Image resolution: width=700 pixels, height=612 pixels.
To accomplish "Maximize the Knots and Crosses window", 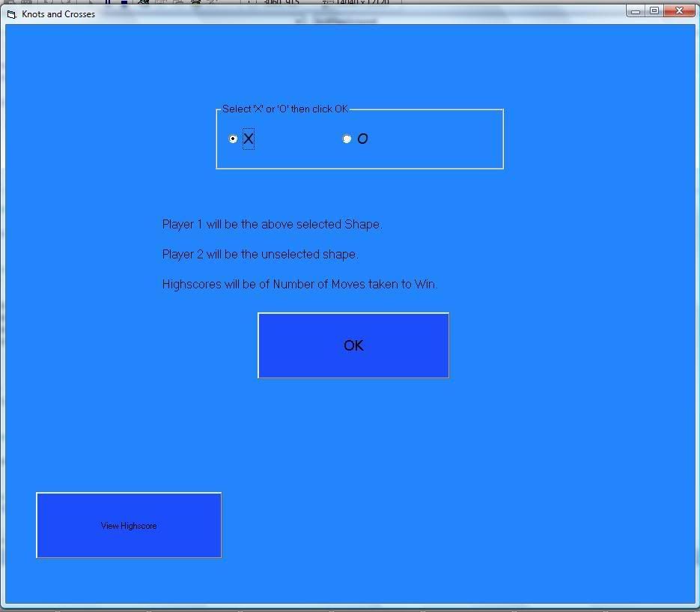I will click(x=654, y=10).
